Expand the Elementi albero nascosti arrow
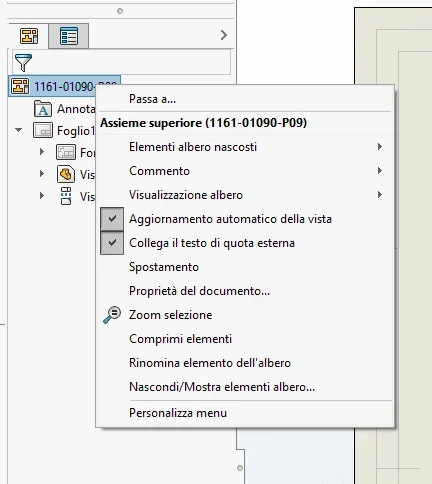432x484 pixels. tap(380, 147)
